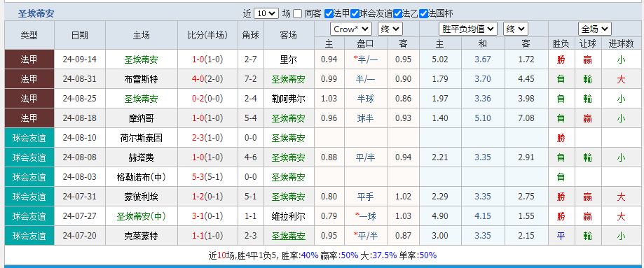Open the Crow* bookmaker dropdown
Screen dimensions: 644x268
pos(351,29)
